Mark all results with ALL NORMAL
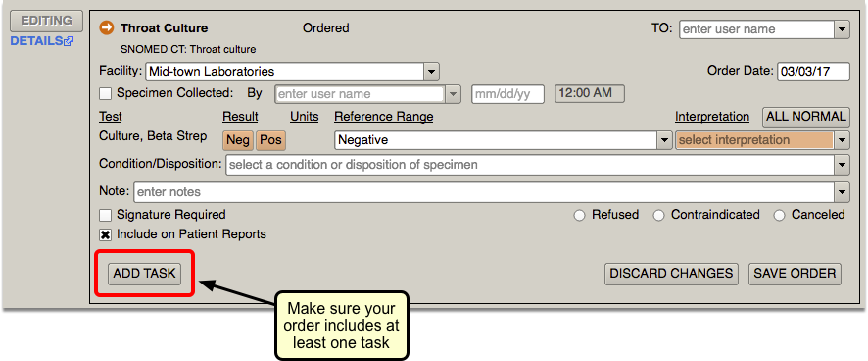Screen dimensions: 868x361 [806, 117]
